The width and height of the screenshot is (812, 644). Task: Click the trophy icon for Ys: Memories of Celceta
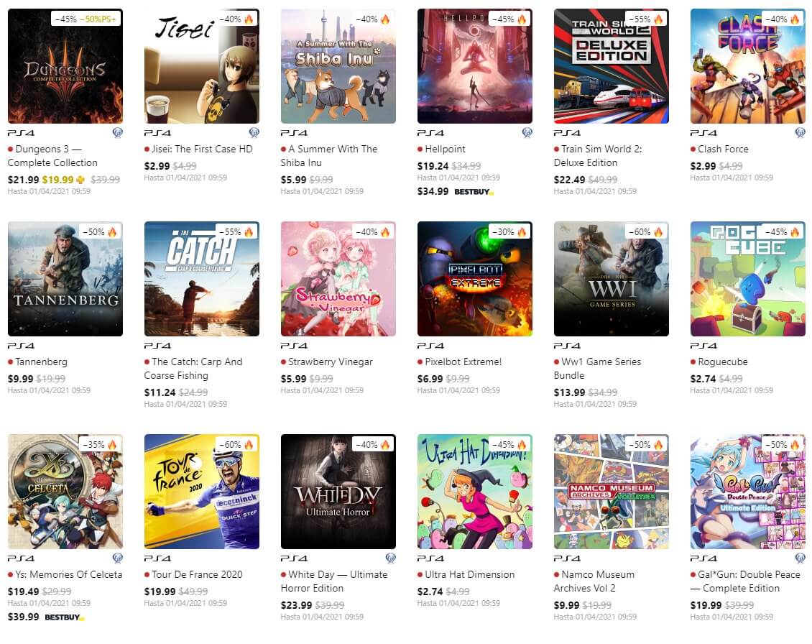point(117,558)
